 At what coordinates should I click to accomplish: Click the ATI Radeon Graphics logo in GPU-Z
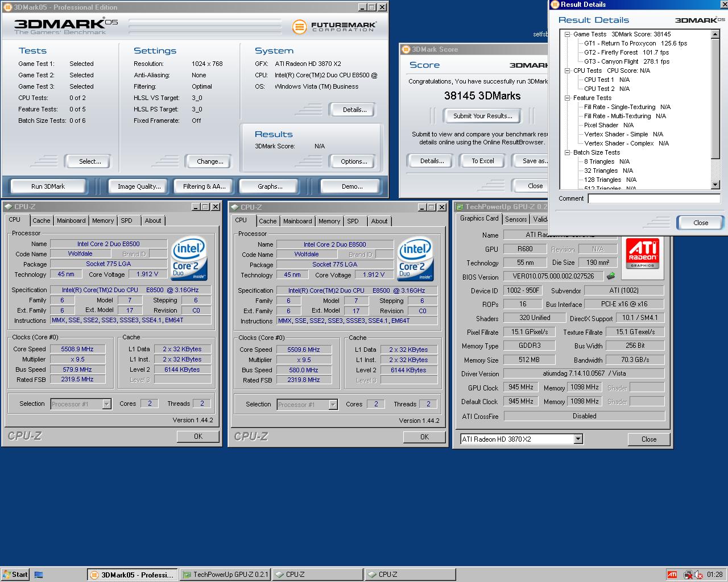(642, 253)
